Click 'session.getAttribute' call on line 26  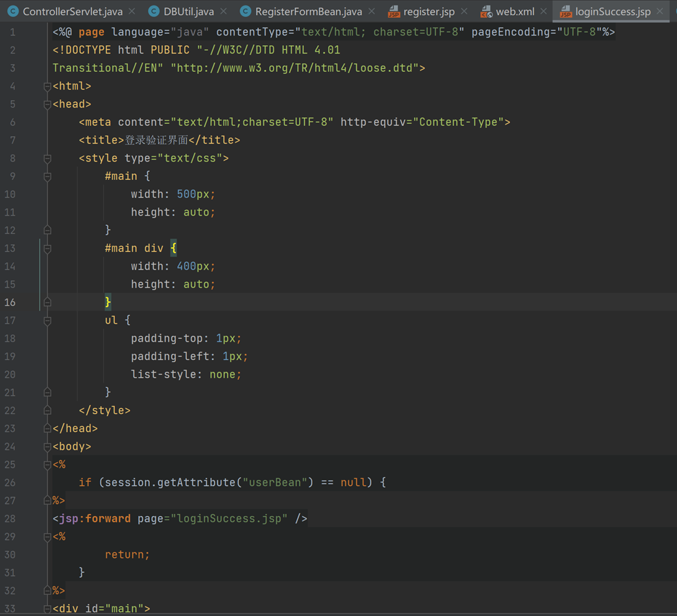tap(170, 482)
